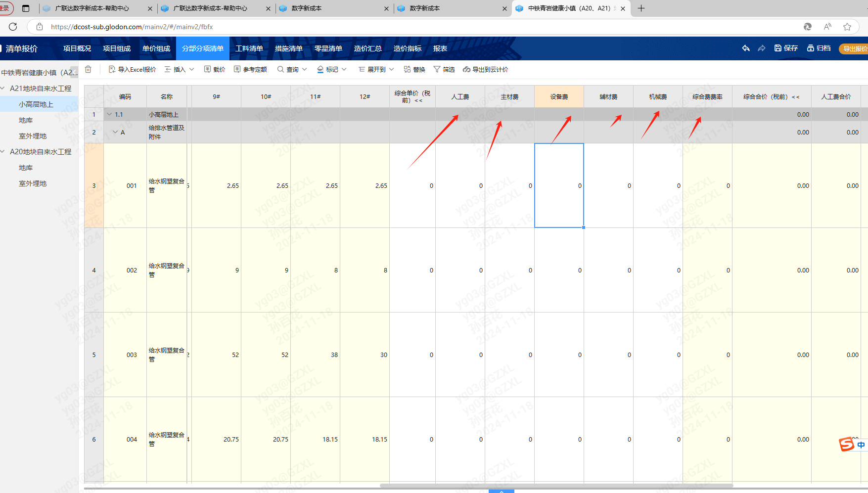This screenshot has height=493, width=868.
Task: Click the 筛选 filter funnel tool
Action: click(x=444, y=69)
